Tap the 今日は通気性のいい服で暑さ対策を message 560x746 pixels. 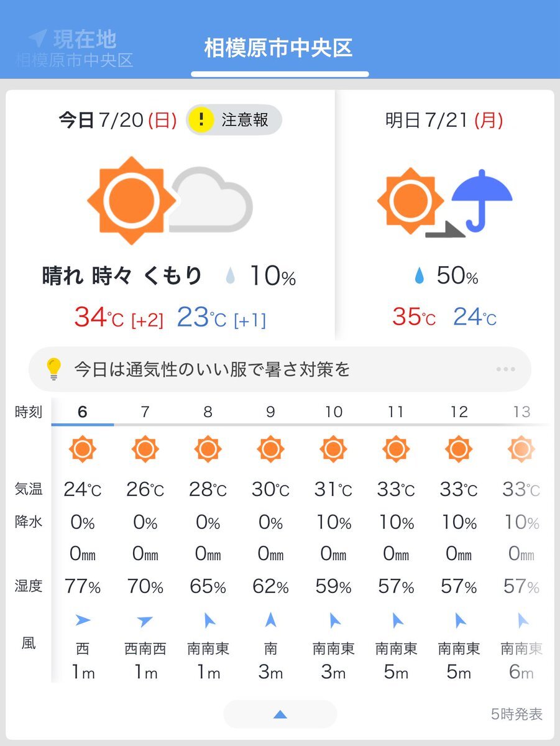(x=212, y=369)
